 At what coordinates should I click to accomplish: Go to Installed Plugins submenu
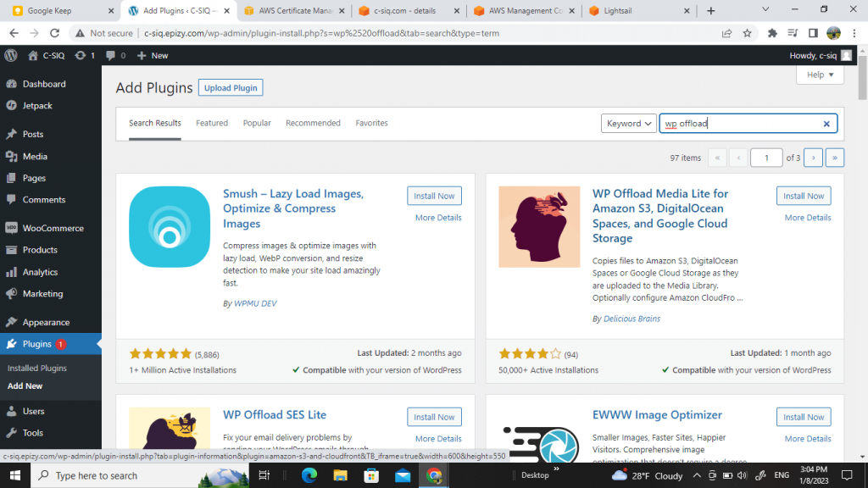pos(37,368)
